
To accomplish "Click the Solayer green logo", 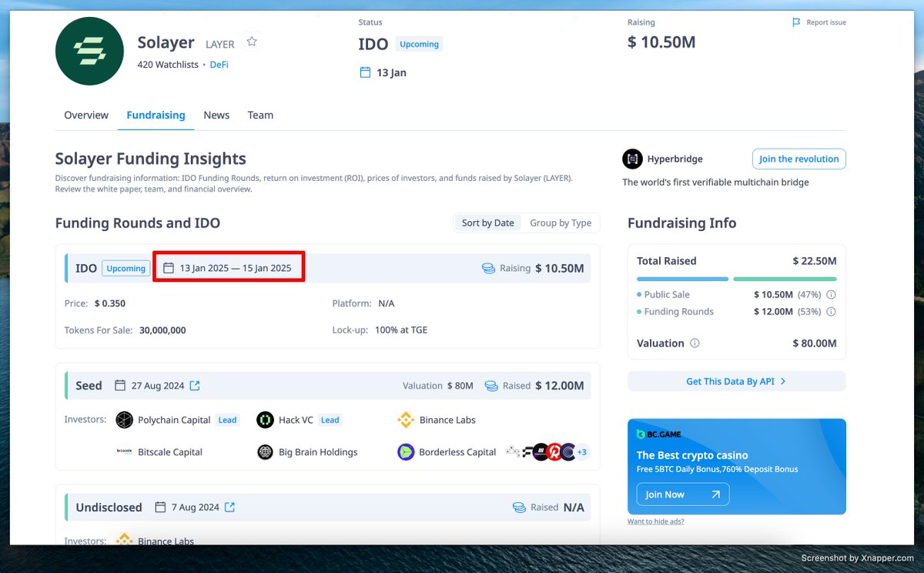I will coord(89,51).
